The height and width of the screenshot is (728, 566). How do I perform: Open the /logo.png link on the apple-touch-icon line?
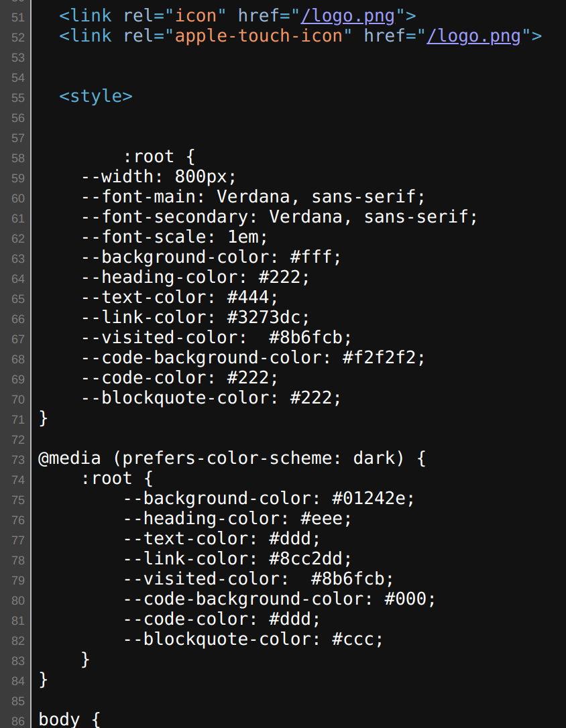[x=473, y=35]
